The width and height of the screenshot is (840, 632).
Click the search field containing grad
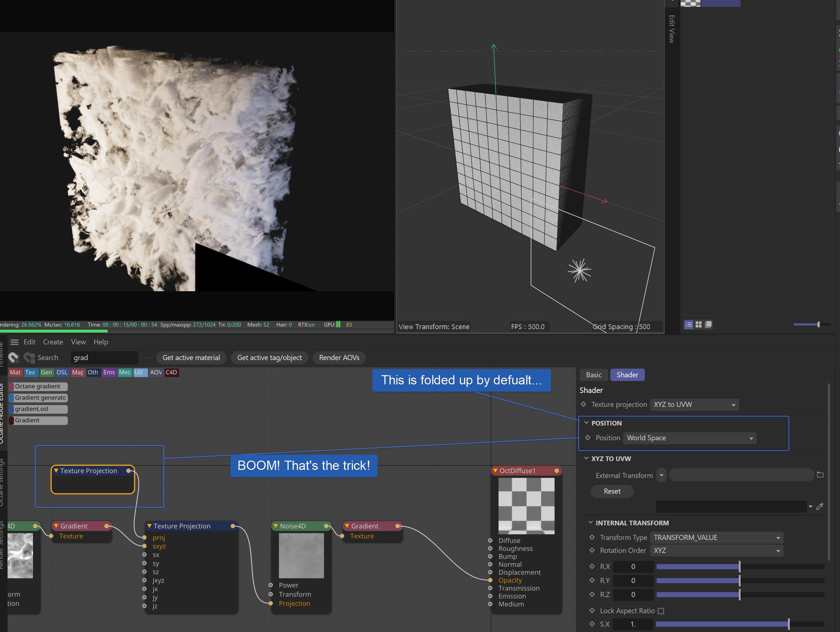104,358
